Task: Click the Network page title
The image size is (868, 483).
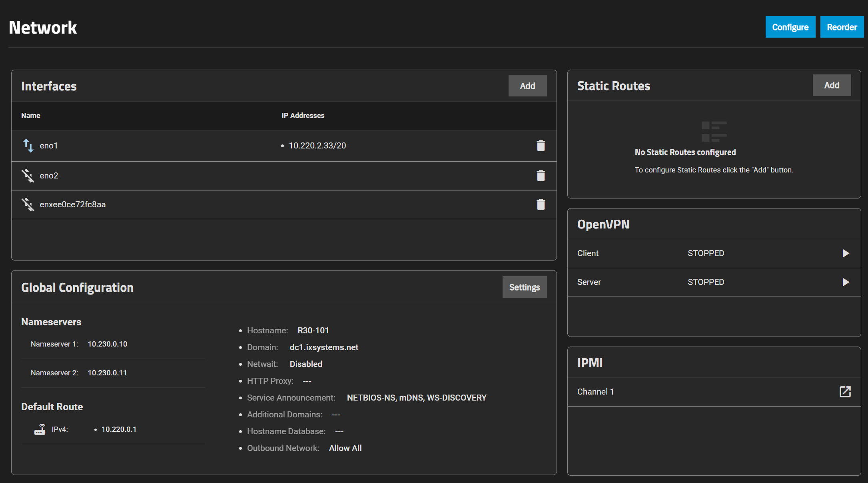Action: pyautogui.click(x=43, y=28)
